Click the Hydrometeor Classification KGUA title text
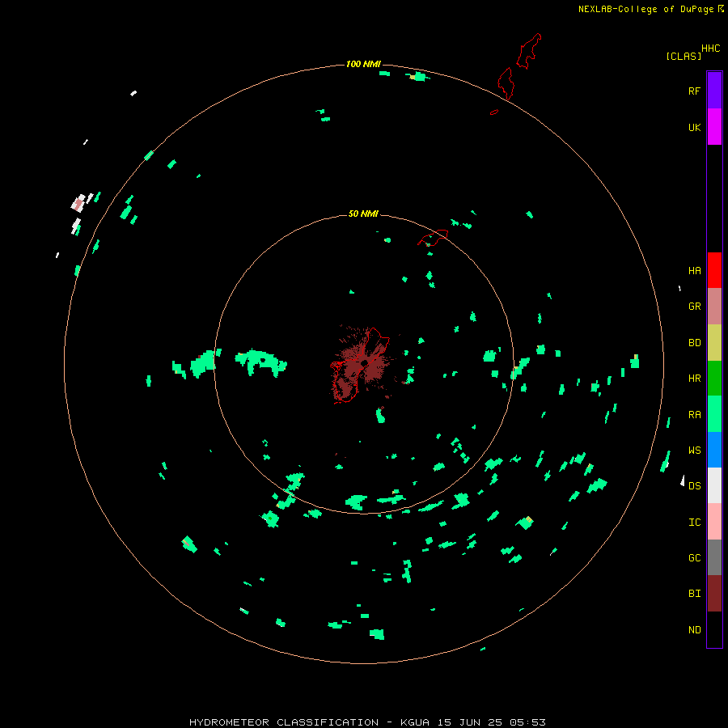Viewport: 728px width, 728px height. [x=367, y=722]
